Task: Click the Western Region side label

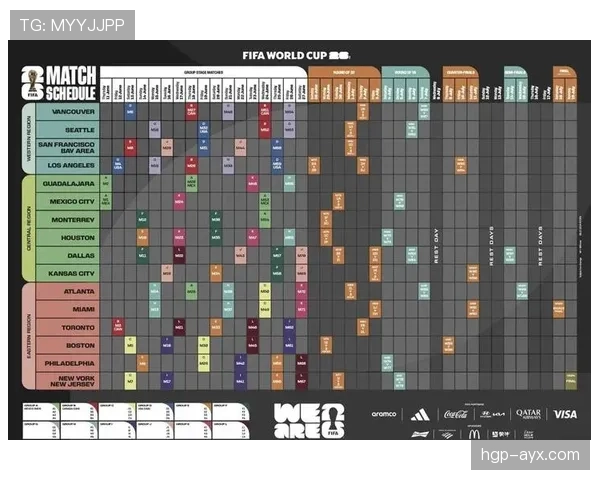Action: pyautogui.click(x=28, y=139)
